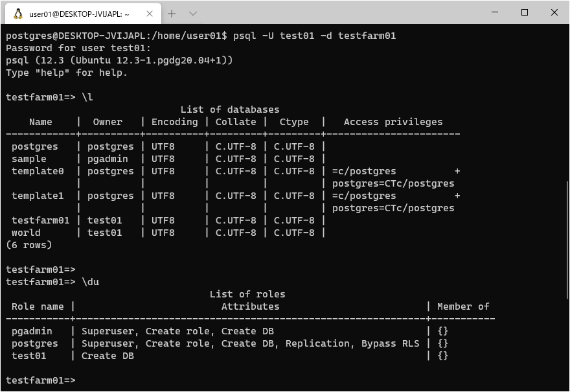This screenshot has height=392, width=570.
Task: Click the 'pgadmin' role name
Action: click(x=32, y=332)
